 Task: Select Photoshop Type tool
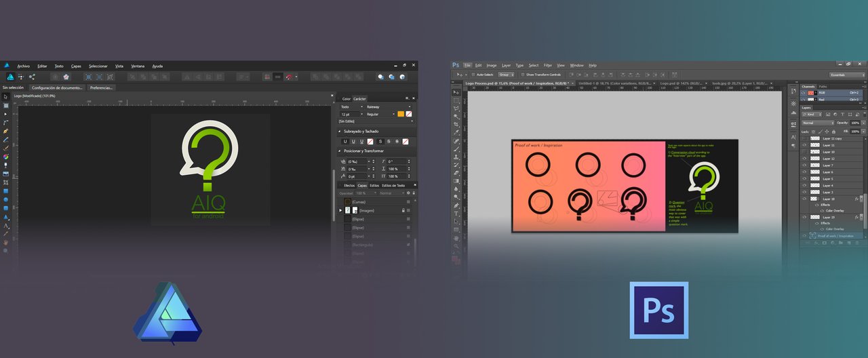[x=456, y=214]
